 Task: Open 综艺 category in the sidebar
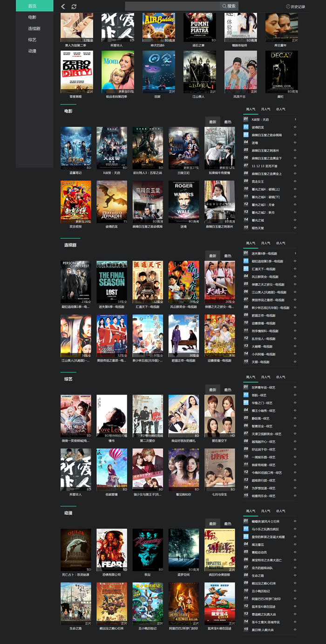pos(32,40)
